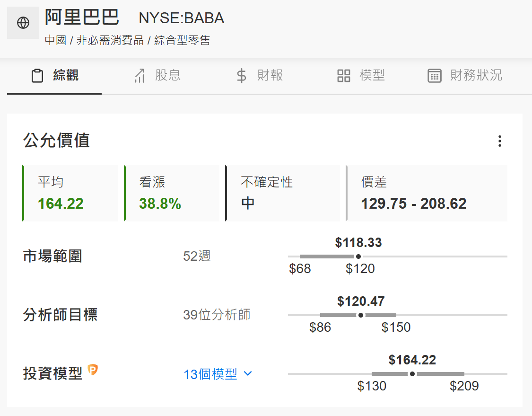Viewport: 532px width, 416px height.
Task: Click the 52週 market range dot at $118.33
Action: (358, 257)
